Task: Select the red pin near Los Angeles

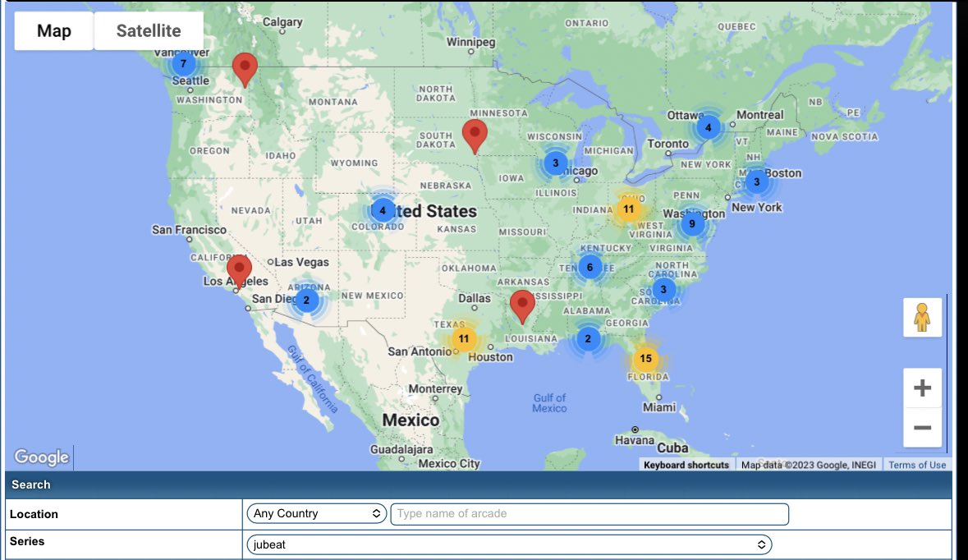Action: pyautogui.click(x=239, y=269)
